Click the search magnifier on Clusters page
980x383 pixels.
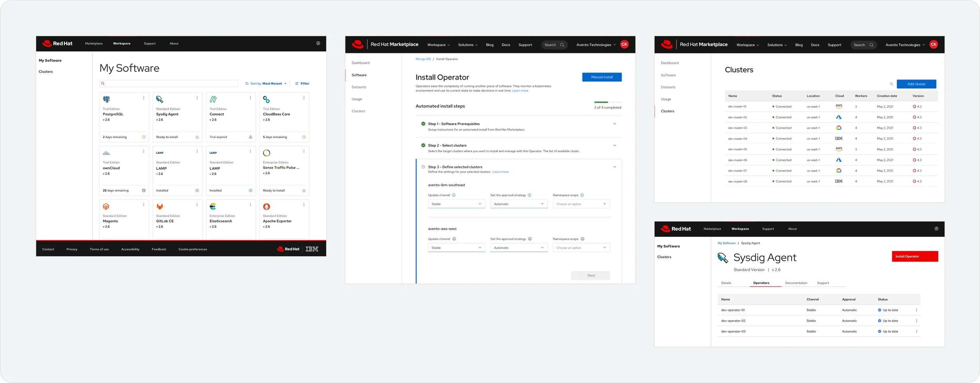click(891, 84)
